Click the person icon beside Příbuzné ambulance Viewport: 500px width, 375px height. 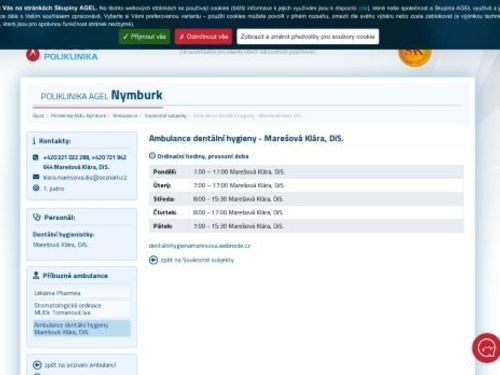pyautogui.click(x=36, y=275)
